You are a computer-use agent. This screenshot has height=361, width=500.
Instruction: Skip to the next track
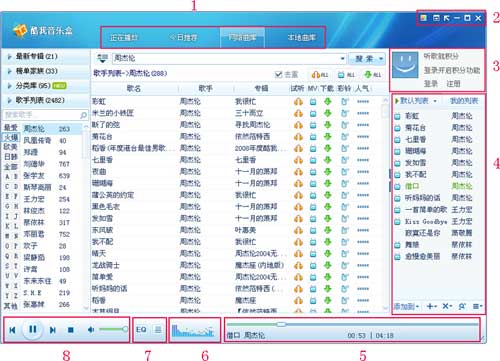click(52, 330)
